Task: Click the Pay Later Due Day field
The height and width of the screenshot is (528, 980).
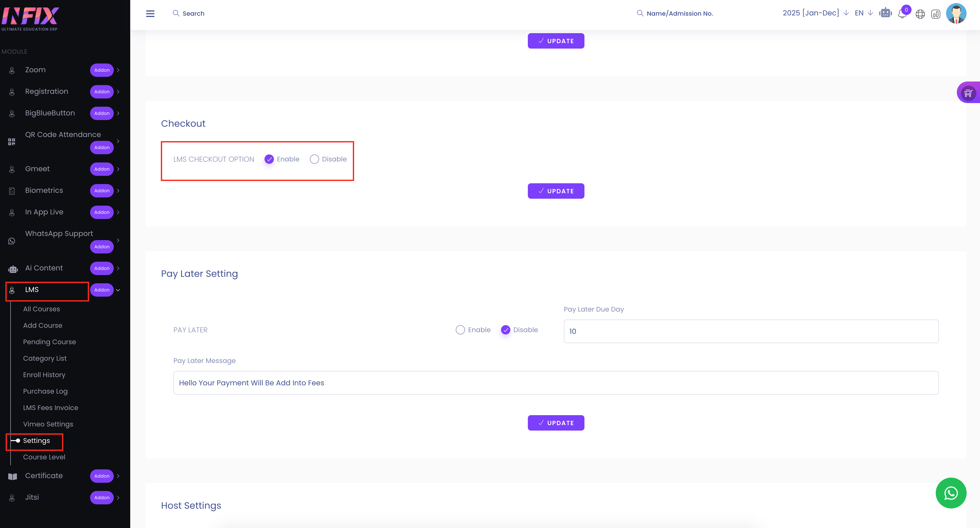Action: [x=751, y=331]
